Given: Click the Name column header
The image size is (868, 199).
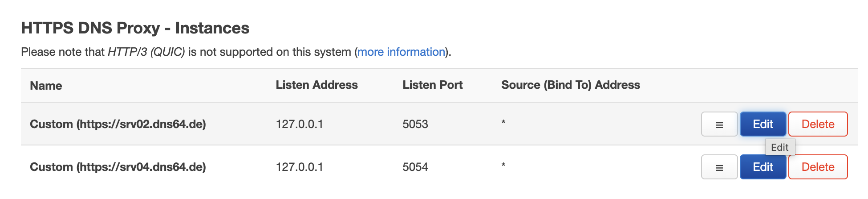Looking at the screenshot, I should (46, 86).
